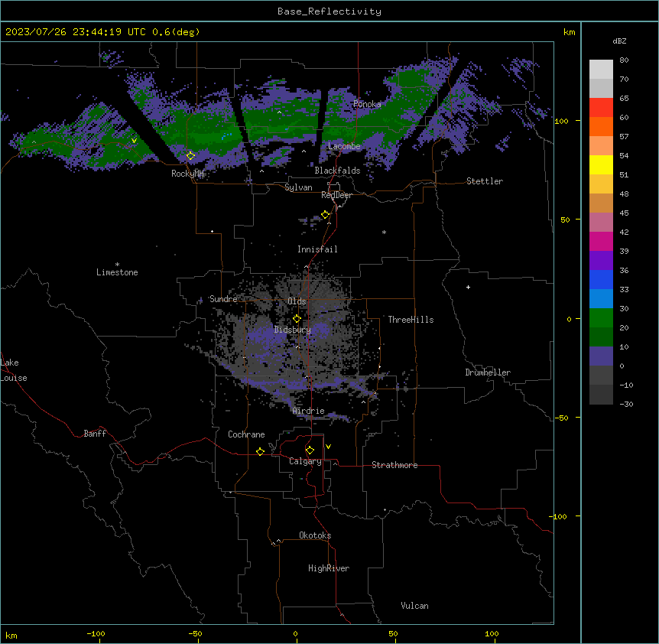Select the purple swatch between 36 and 39 dBZ

tap(601, 261)
